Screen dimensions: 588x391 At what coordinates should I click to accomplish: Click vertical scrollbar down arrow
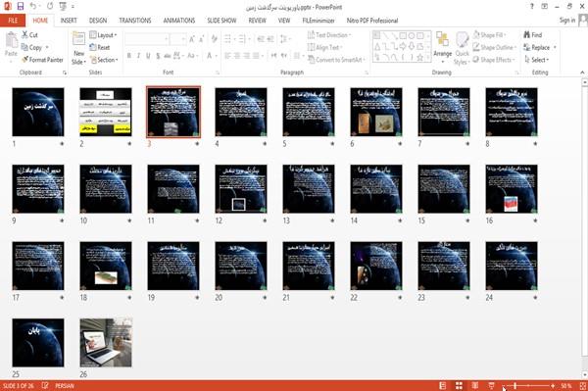coord(585,374)
